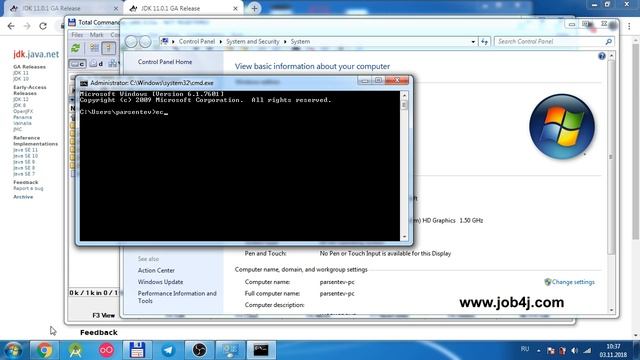This screenshot has height=360, width=640.
Task: Click the Control Panel breadcrumb segment
Action: tap(197, 42)
